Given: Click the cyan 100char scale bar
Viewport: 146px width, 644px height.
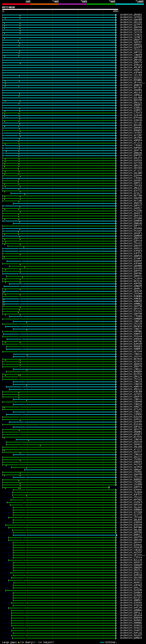Looking at the screenshot, I should (x=102, y=642).
